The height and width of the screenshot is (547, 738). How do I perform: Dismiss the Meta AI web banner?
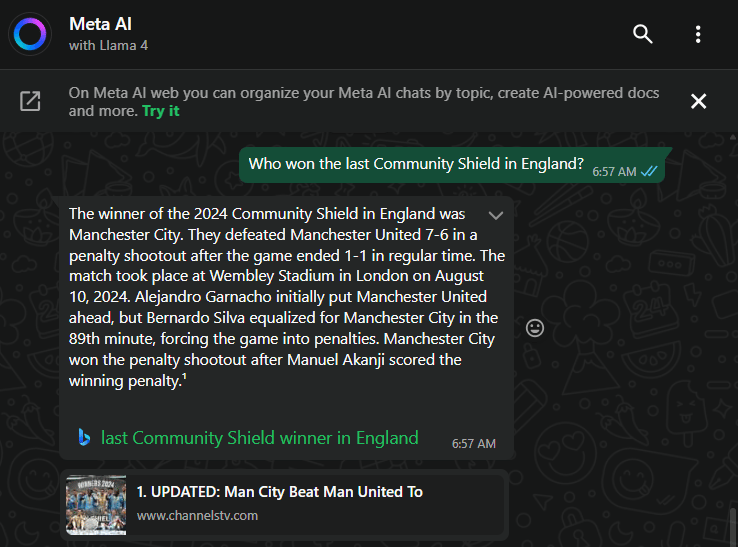[699, 101]
